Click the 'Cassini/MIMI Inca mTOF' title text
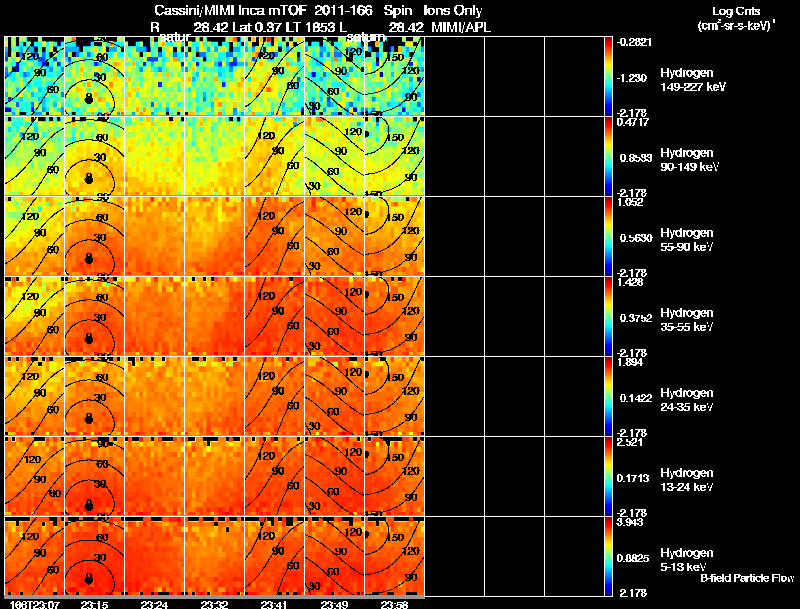Image resolution: width=800 pixels, height=609 pixels. (x=230, y=10)
